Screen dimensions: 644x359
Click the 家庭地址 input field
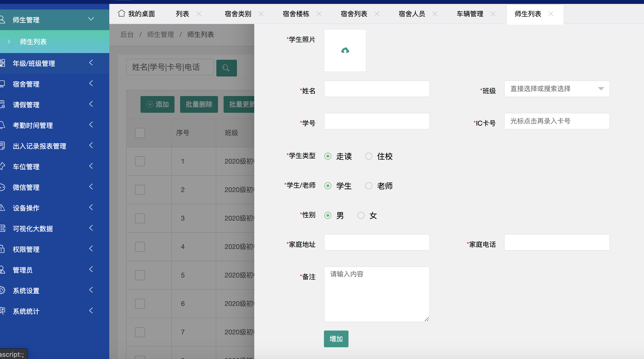point(377,242)
